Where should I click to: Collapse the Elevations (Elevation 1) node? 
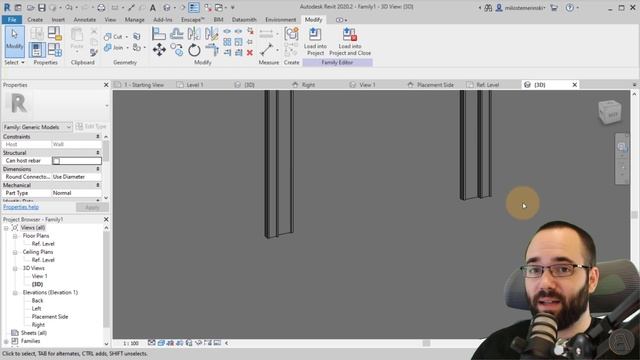(x=15, y=293)
